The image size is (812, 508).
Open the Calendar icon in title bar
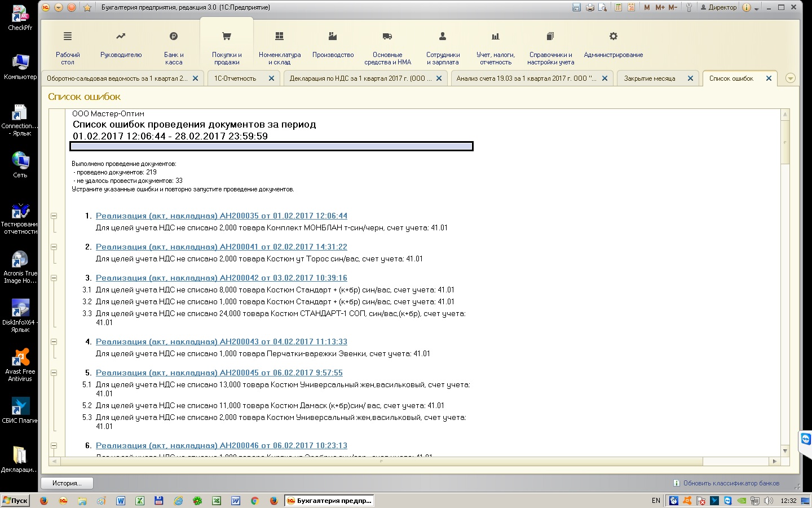[632, 7]
